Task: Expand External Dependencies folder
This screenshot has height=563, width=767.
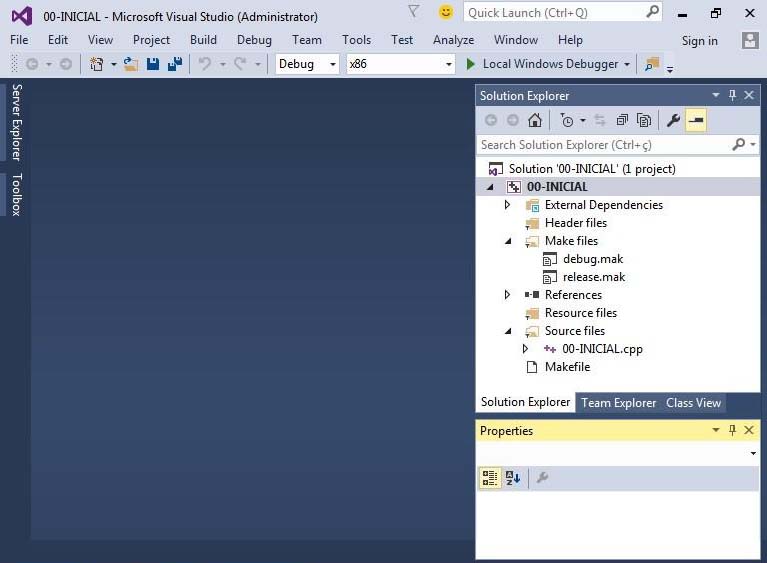Action: pyautogui.click(x=508, y=205)
